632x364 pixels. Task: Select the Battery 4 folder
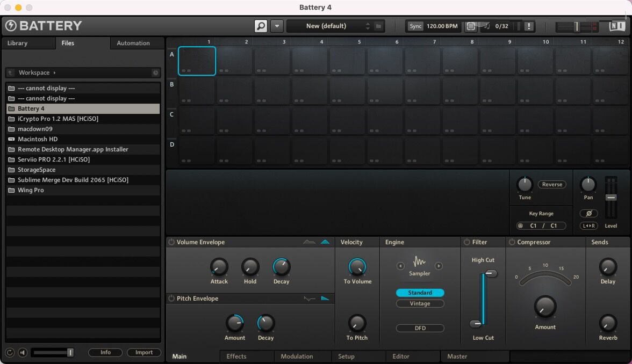[x=83, y=108]
